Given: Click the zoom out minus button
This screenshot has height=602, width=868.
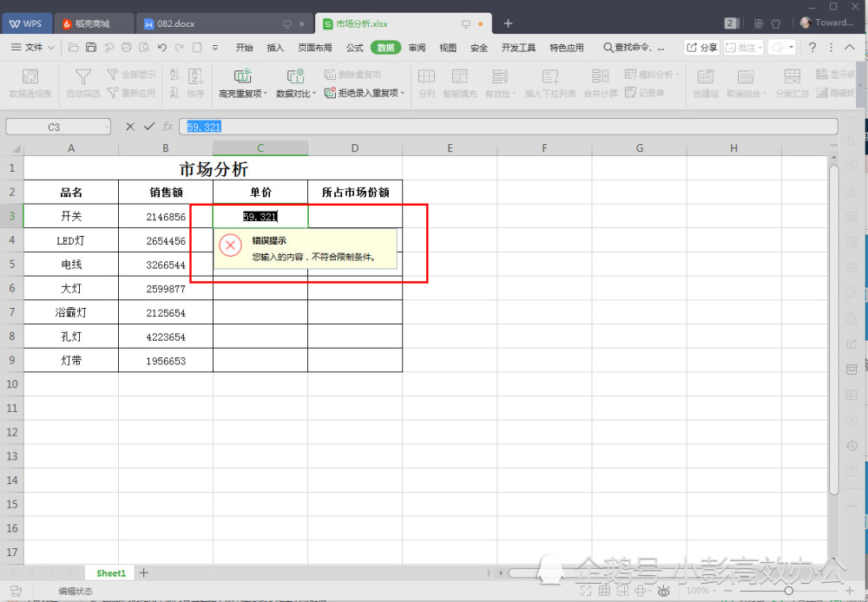Looking at the screenshot, I should (727, 592).
